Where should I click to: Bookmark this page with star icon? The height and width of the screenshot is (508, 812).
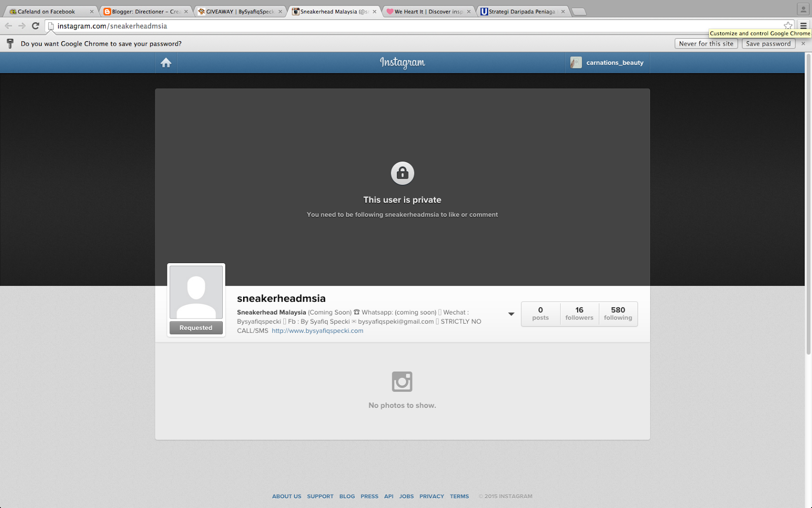pos(788,25)
